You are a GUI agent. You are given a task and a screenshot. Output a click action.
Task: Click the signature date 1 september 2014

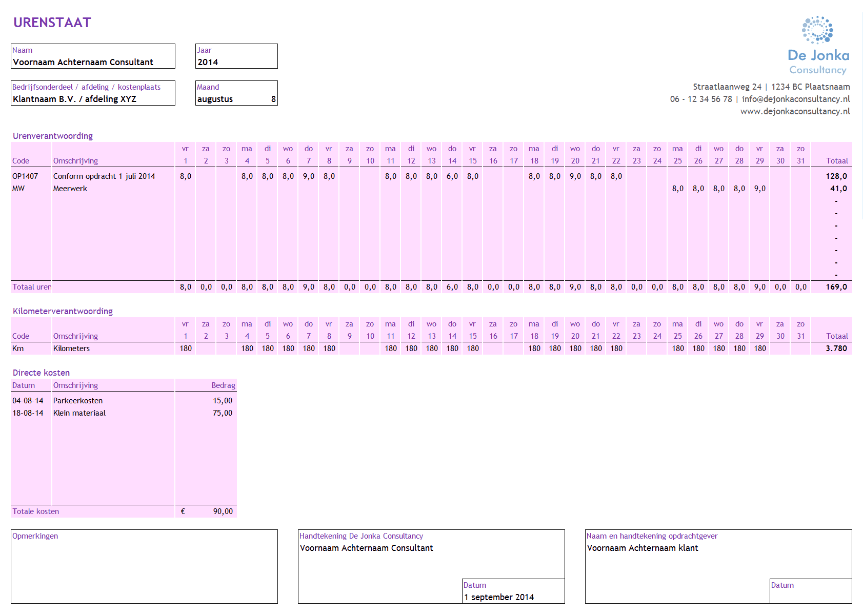coord(499,598)
